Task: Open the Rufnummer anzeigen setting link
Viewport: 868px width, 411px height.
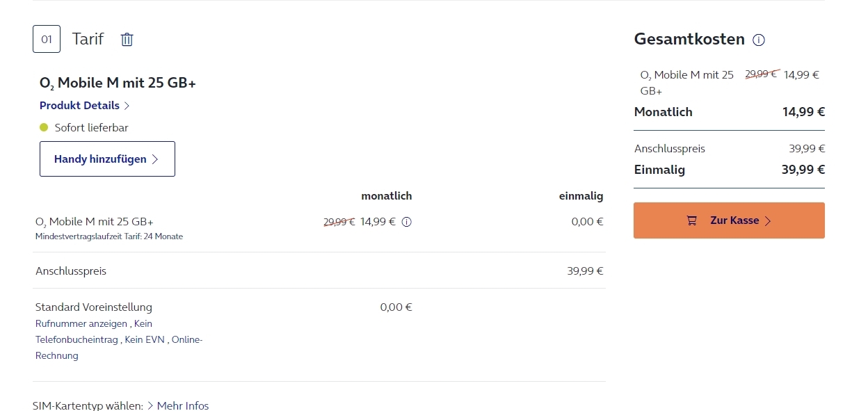Action: [x=81, y=324]
